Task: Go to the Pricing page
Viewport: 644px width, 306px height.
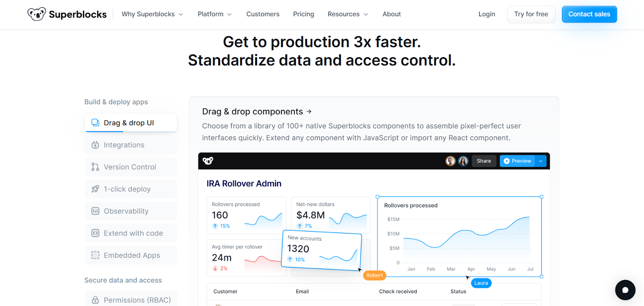Action: (303, 14)
